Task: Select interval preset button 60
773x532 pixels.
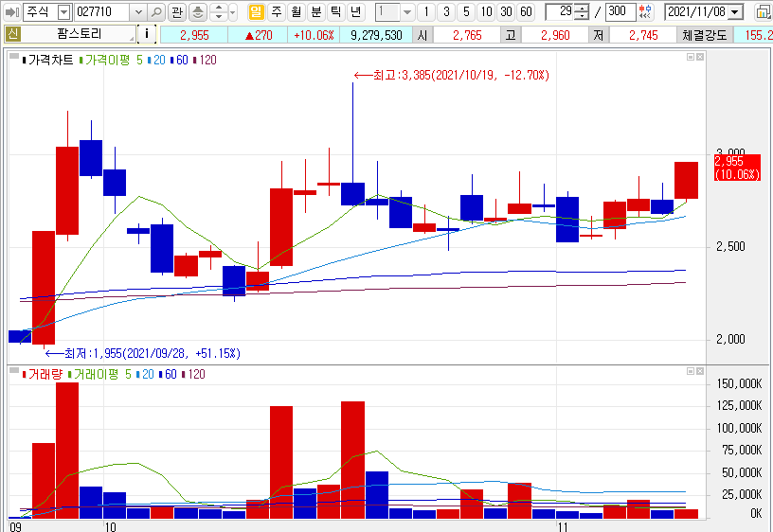Action: pyautogui.click(x=526, y=11)
